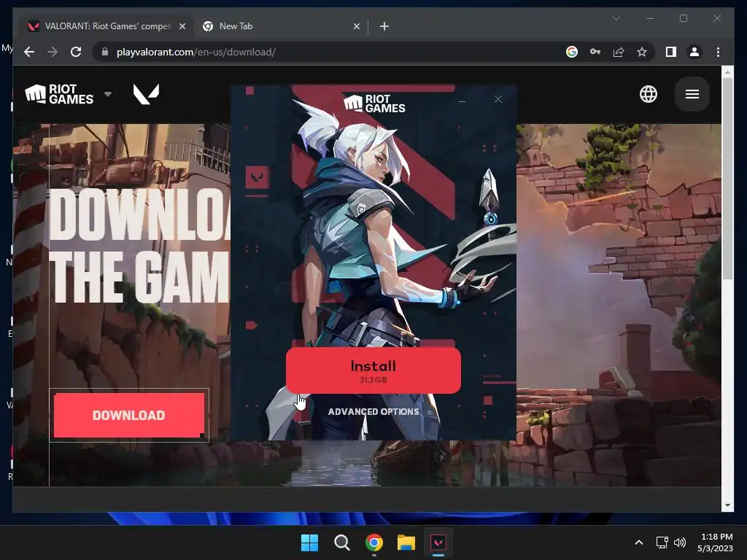Screen dimensions: 747x560
Task: Open the language globe selector
Action: pos(648,94)
